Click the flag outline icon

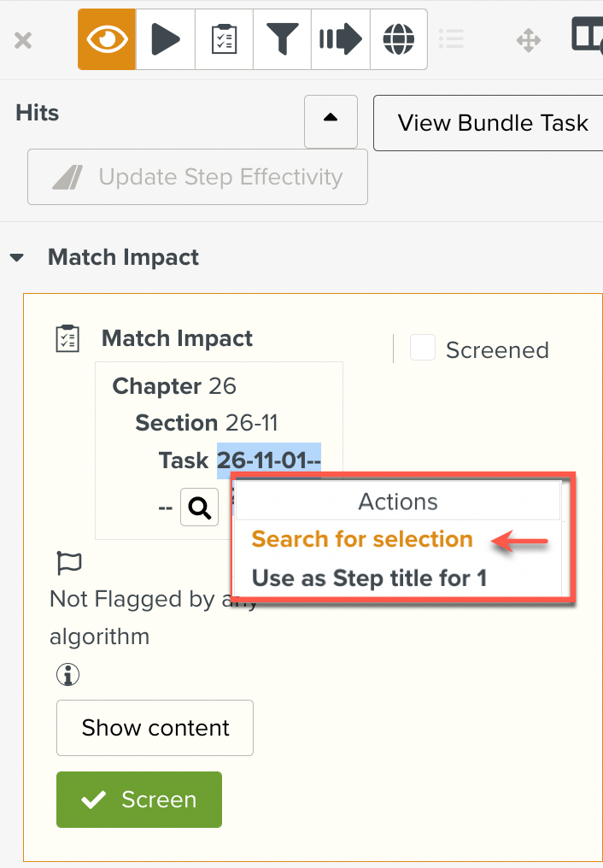[67, 562]
